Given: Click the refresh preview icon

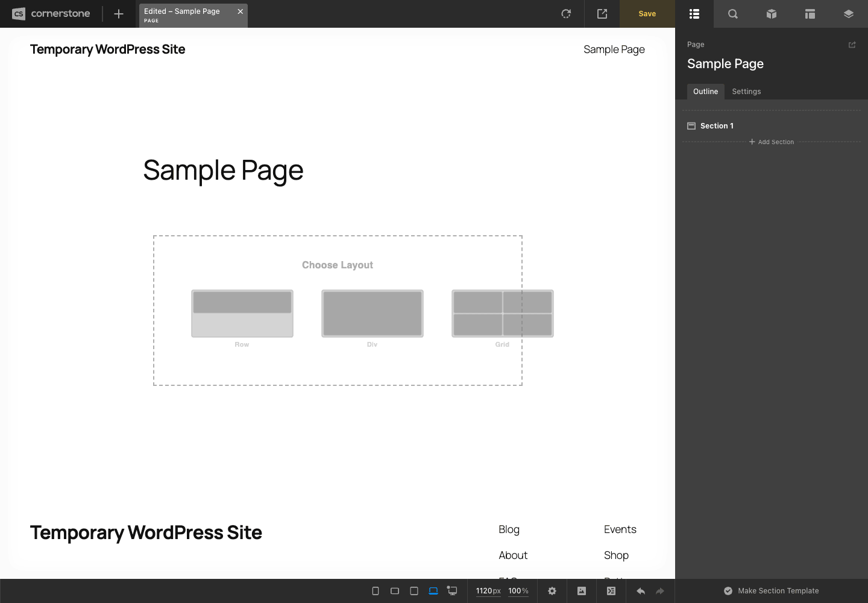Looking at the screenshot, I should (x=566, y=13).
